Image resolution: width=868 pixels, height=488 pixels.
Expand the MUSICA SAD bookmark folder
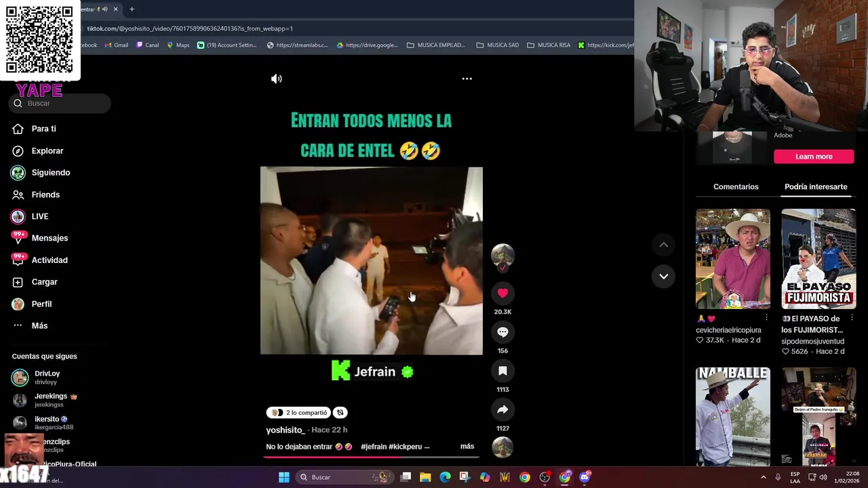[498, 45]
